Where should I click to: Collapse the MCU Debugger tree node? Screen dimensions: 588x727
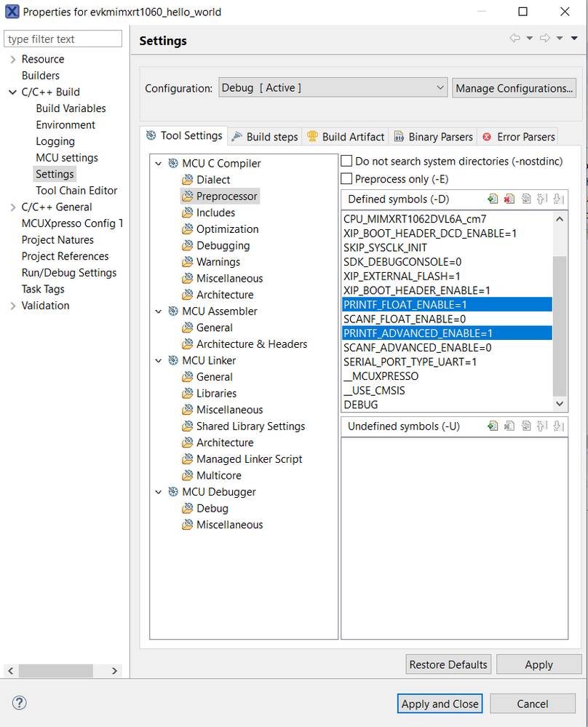tap(159, 491)
